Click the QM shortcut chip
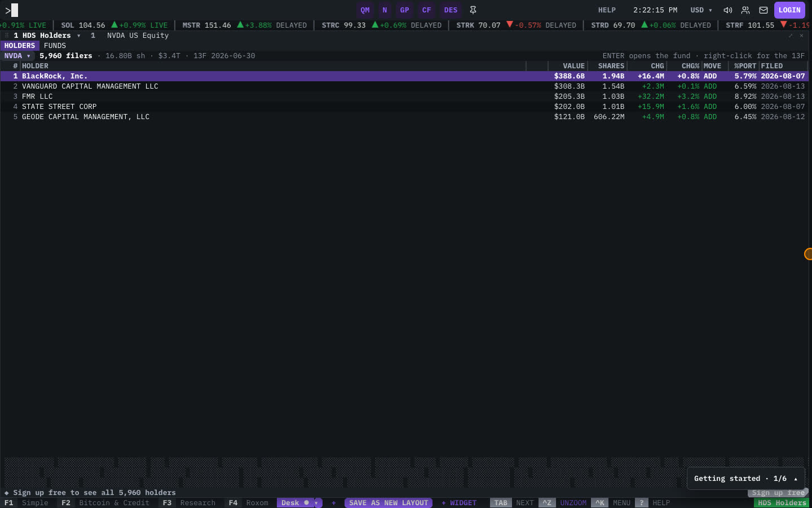 [x=365, y=10]
